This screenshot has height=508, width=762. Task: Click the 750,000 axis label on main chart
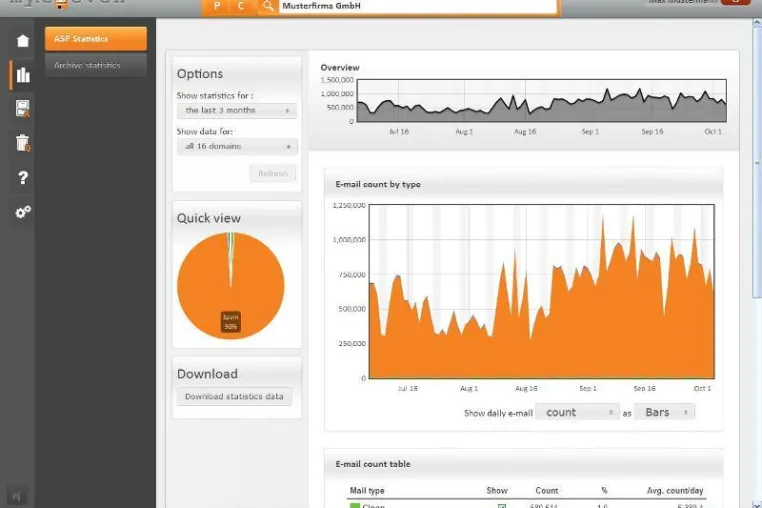tap(352, 275)
